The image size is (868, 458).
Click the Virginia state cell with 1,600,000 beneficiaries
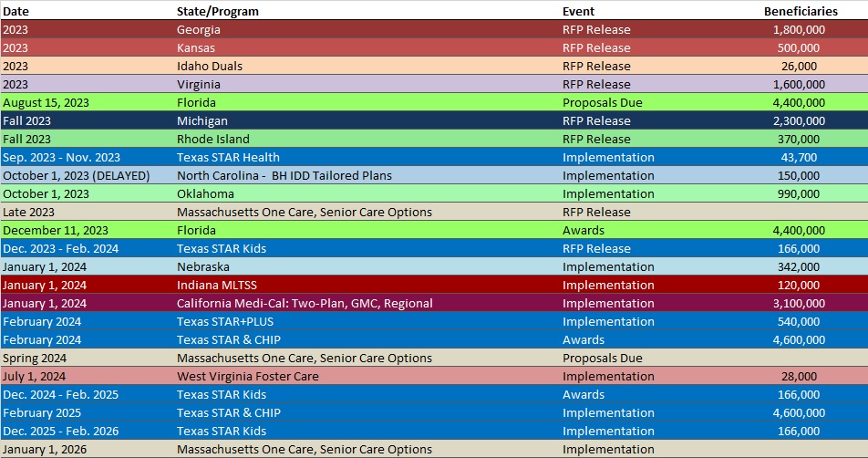pyautogui.click(x=198, y=84)
